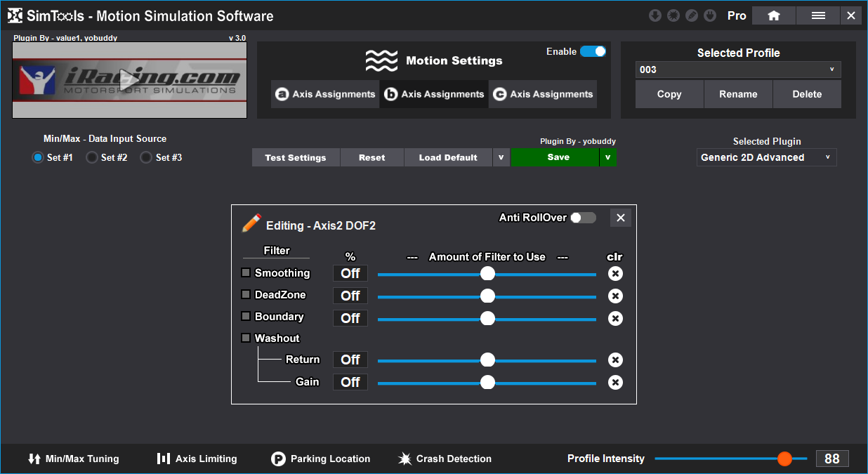
Task: Open the Selected Plugin dropdown
Action: [767, 157]
